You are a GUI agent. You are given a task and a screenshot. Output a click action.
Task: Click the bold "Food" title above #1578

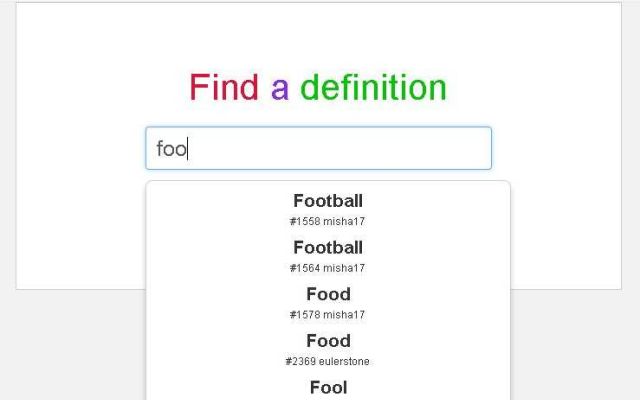point(328,294)
